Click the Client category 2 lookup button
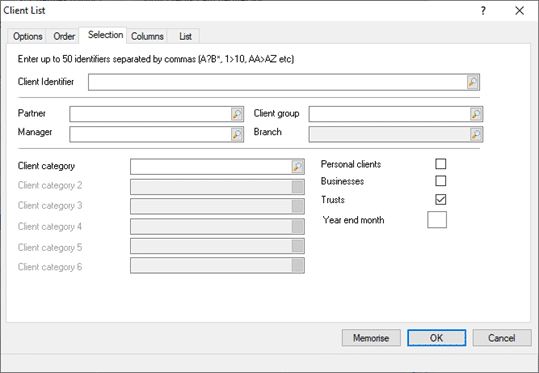This screenshot has height=373, width=539. 298,187
